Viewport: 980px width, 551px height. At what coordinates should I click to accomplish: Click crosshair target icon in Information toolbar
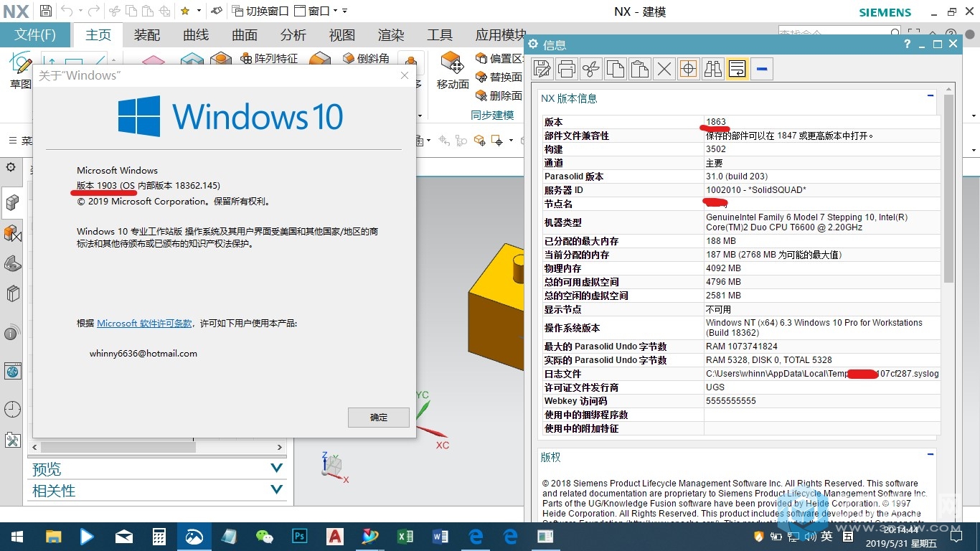pos(689,69)
